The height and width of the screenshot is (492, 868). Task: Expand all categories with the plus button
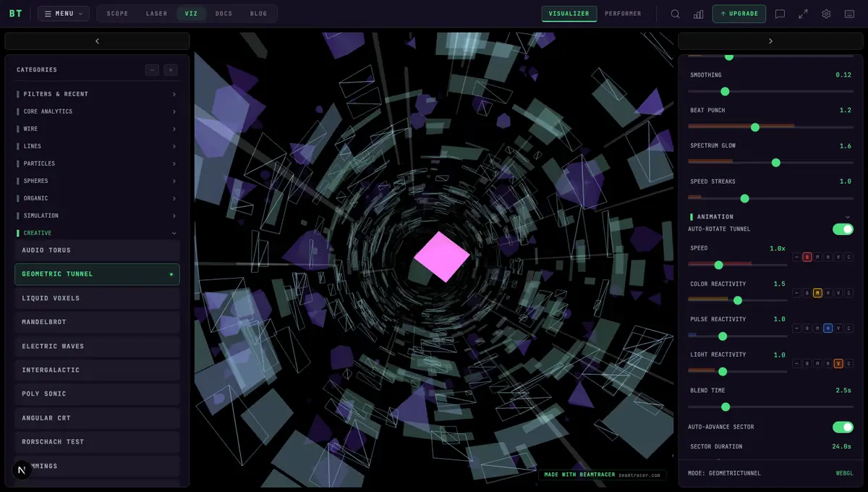click(171, 70)
